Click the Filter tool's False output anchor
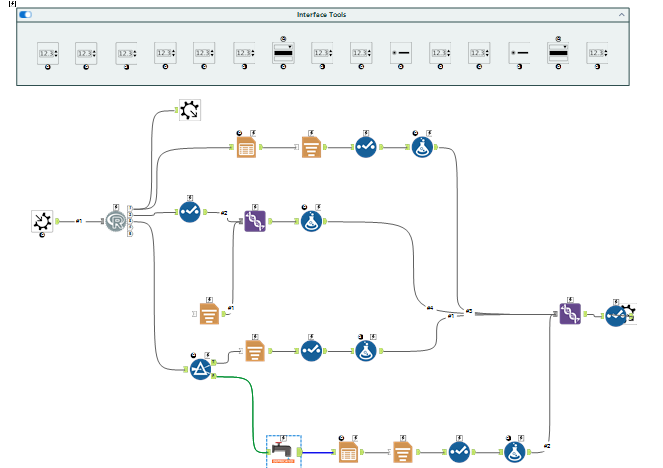Viewport: 663px width, 468px height. tap(214, 376)
